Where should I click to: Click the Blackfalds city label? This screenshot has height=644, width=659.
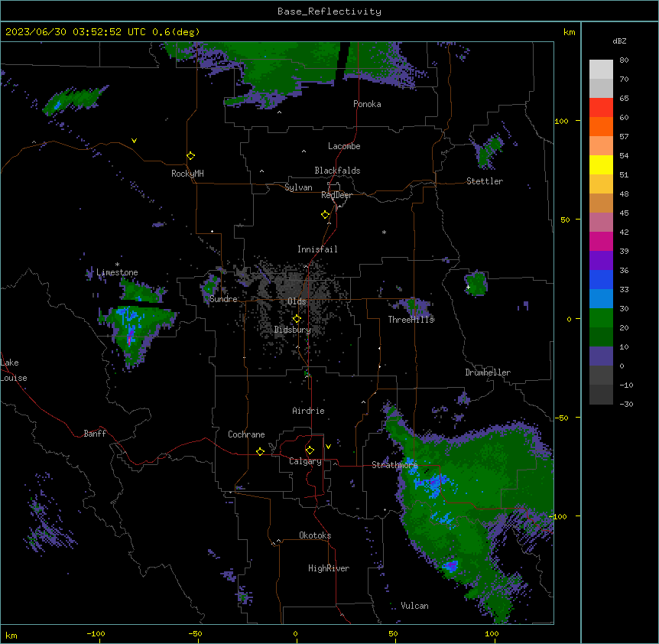pyautogui.click(x=337, y=171)
